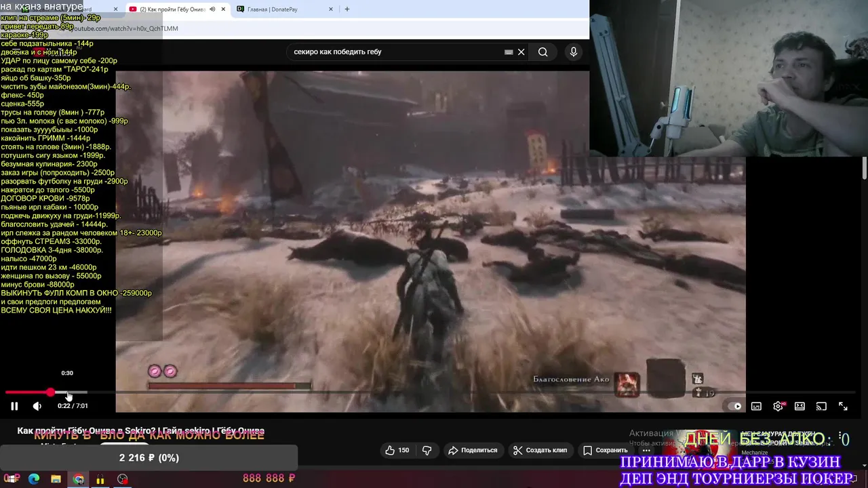Cast the video to a TV
Viewport: 868px width, 488px height.
821,406
